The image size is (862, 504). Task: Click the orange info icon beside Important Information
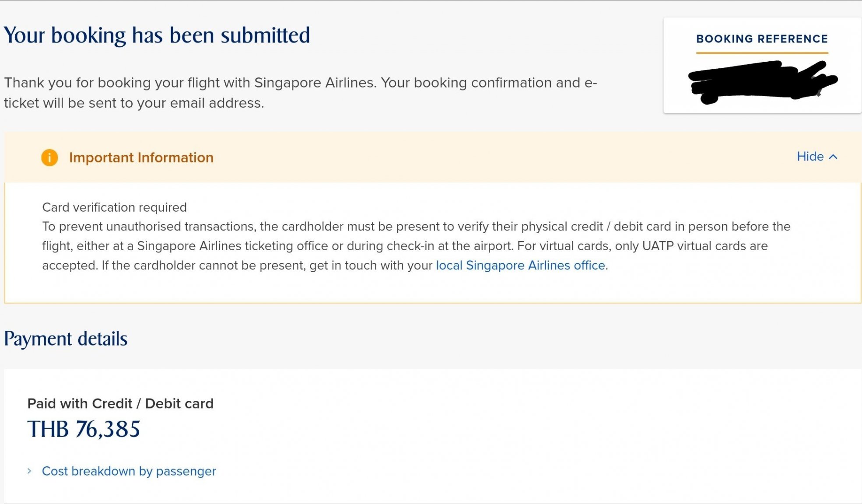click(x=49, y=157)
